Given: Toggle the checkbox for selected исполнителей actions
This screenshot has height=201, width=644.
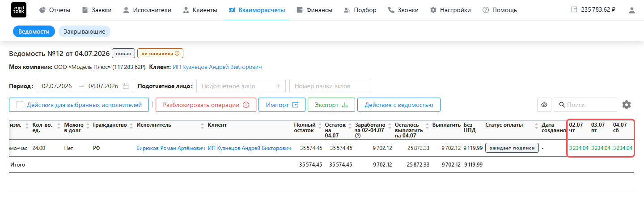Looking at the screenshot, I should coord(20,105).
